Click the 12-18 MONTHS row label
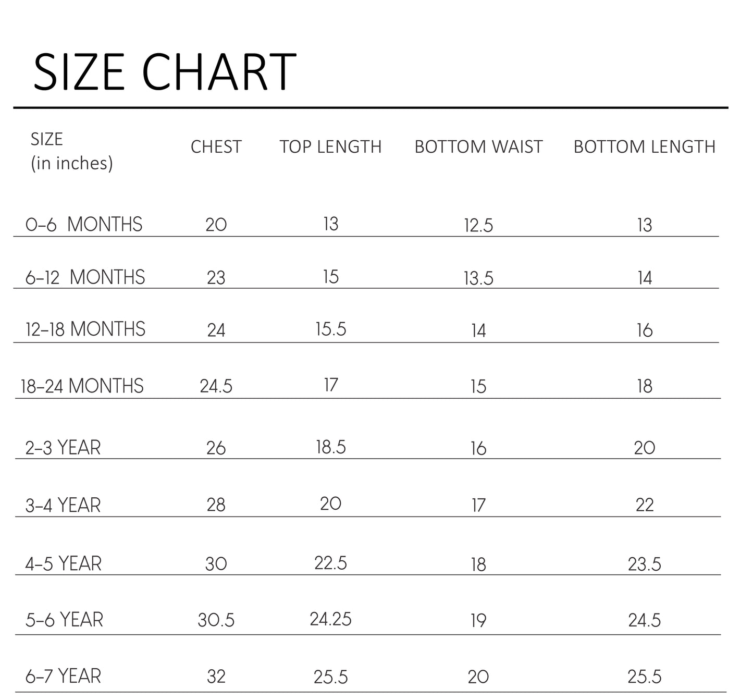The width and height of the screenshot is (753, 700). tap(85, 329)
